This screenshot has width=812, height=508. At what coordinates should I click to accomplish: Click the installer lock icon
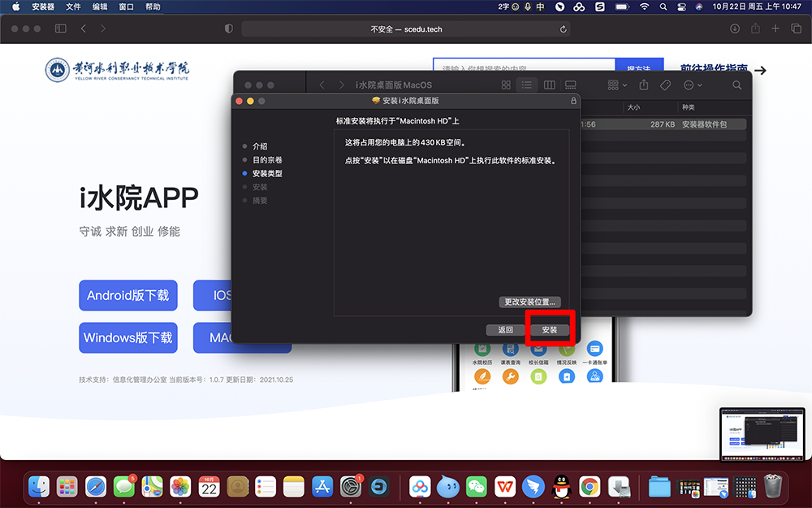(x=574, y=101)
